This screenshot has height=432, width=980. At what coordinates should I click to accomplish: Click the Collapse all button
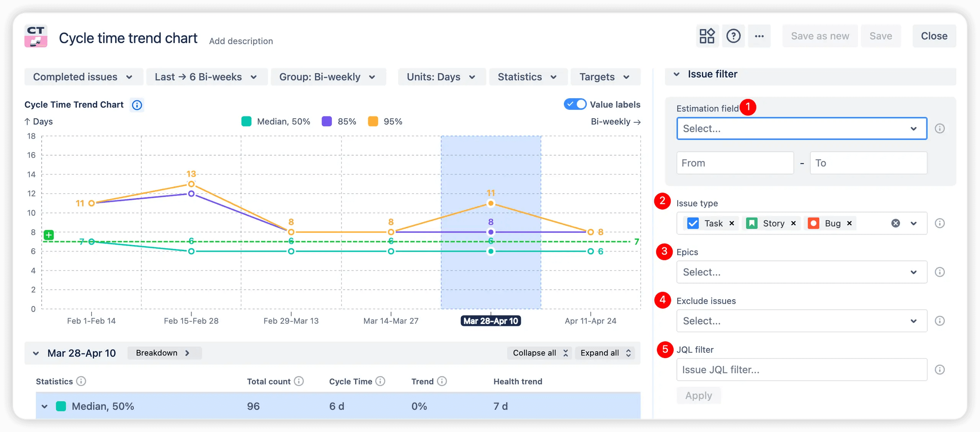click(x=540, y=353)
